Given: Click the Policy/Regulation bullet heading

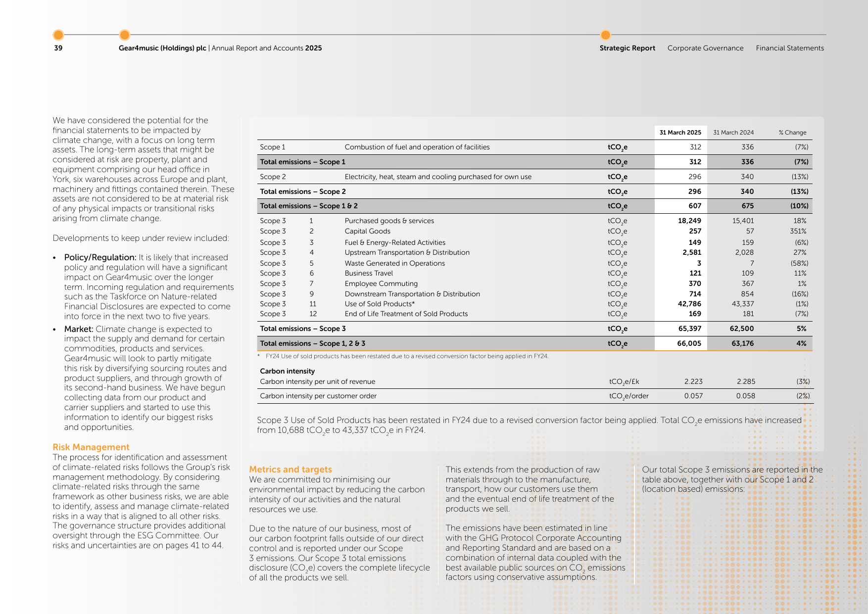Looking at the screenshot, I should coord(100,257).
